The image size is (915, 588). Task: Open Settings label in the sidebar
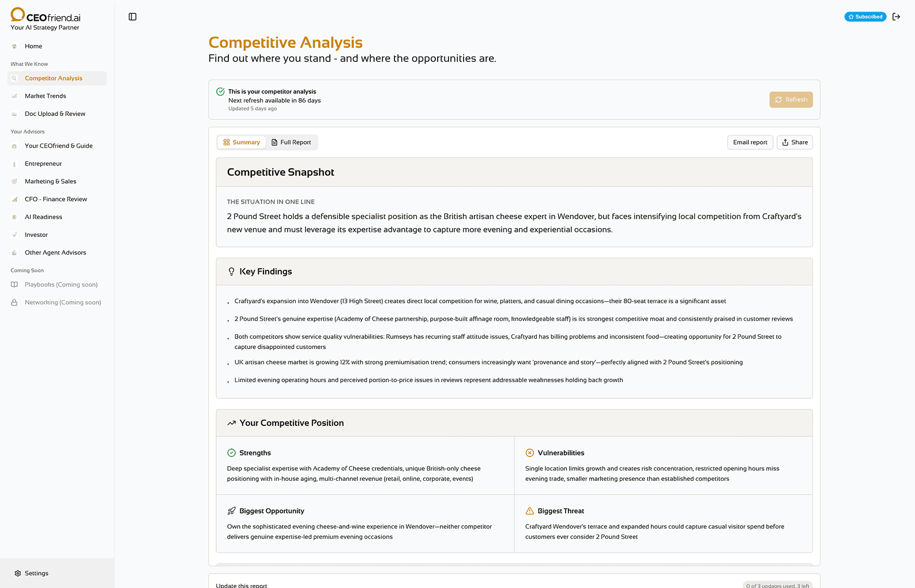[36, 574]
